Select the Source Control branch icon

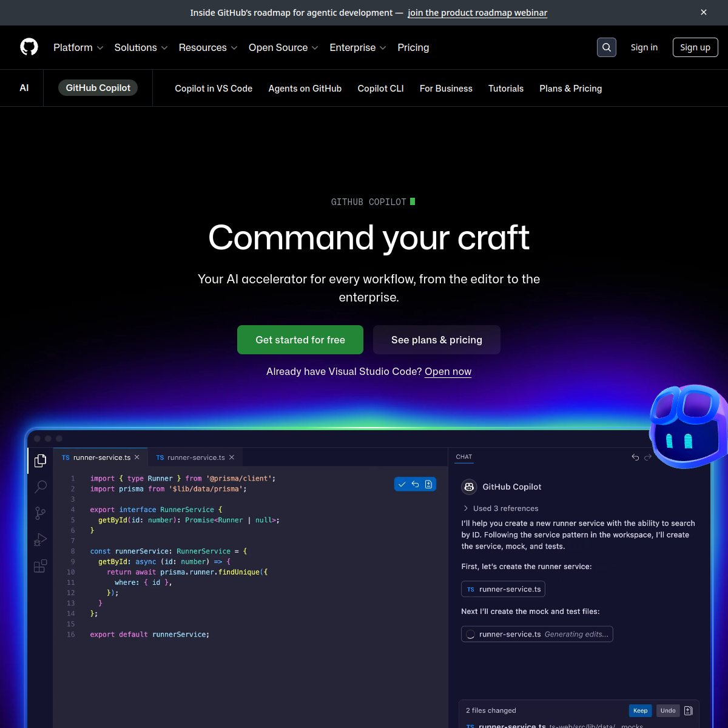pos(40,513)
